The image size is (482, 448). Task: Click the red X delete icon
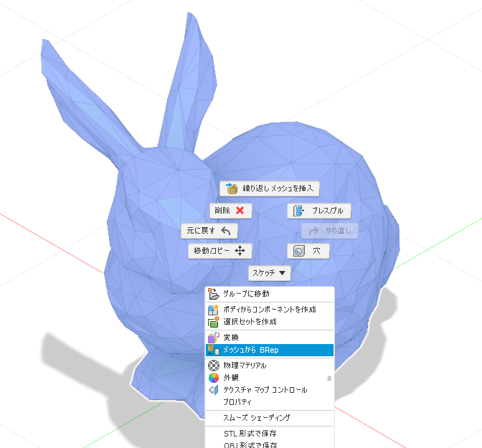point(240,211)
